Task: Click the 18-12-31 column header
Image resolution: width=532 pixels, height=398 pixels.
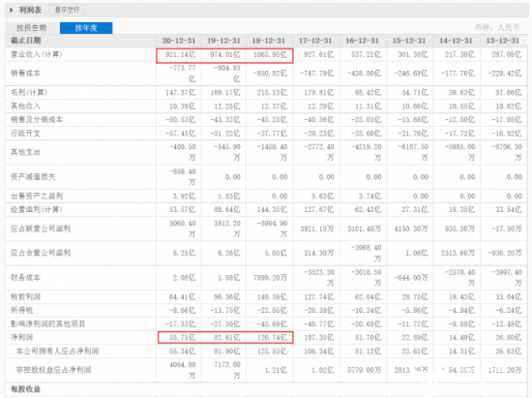Action: click(268, 41)
